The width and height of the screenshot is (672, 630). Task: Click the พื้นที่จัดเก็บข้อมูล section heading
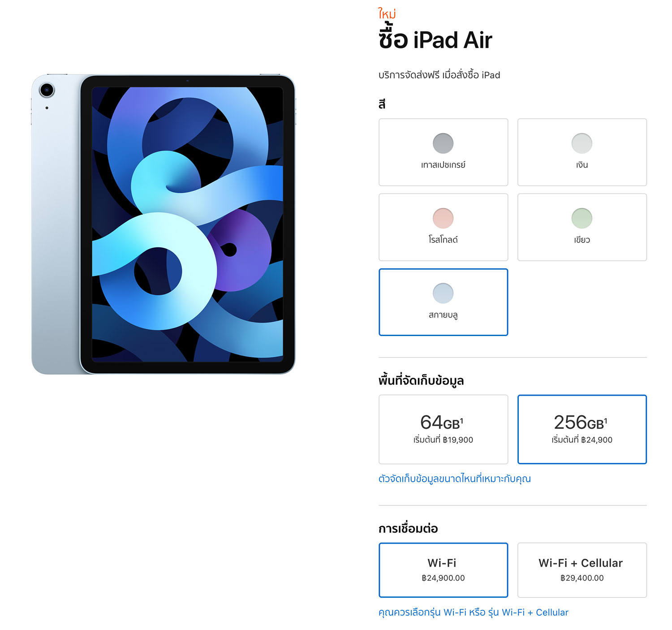[x=421, y=380]
